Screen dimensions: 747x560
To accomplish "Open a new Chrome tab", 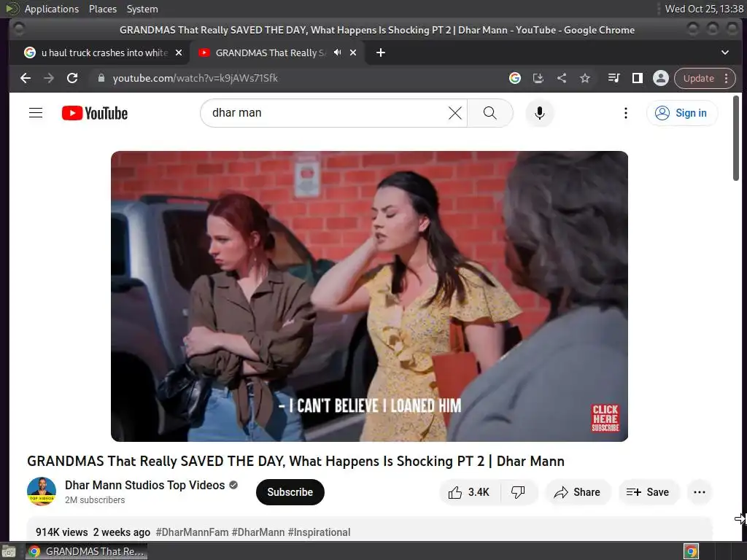I will [x=380, y=52].
